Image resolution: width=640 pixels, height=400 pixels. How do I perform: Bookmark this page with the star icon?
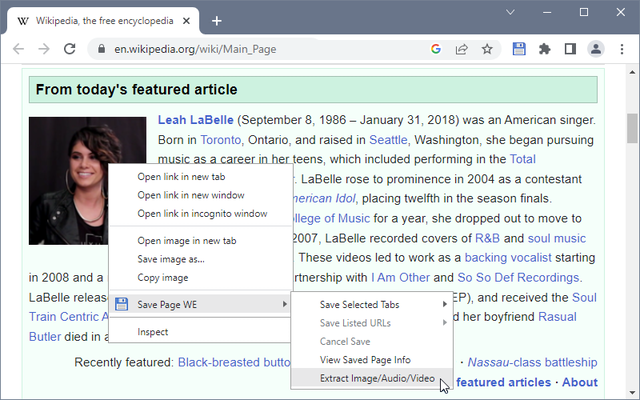487,49
